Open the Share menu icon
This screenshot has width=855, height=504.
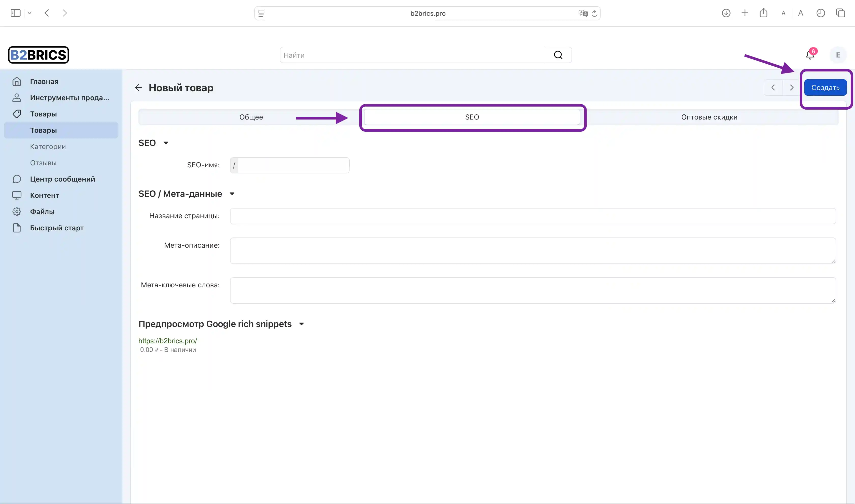tap(763, 12)
